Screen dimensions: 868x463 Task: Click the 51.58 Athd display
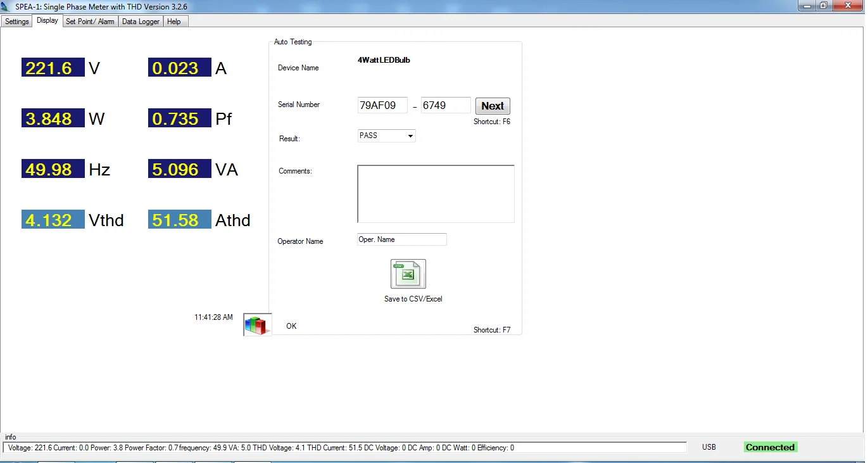pos(179,219)
